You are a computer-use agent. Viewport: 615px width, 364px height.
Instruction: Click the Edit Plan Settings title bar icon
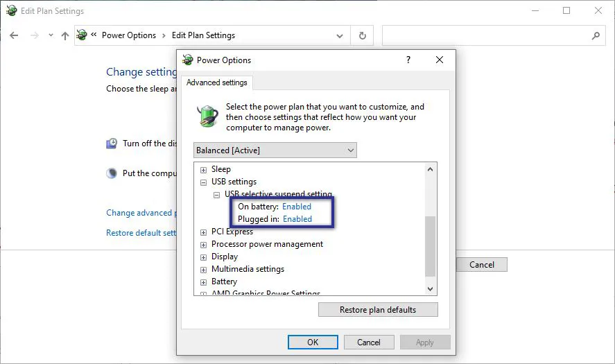click(x=11, y=10)
